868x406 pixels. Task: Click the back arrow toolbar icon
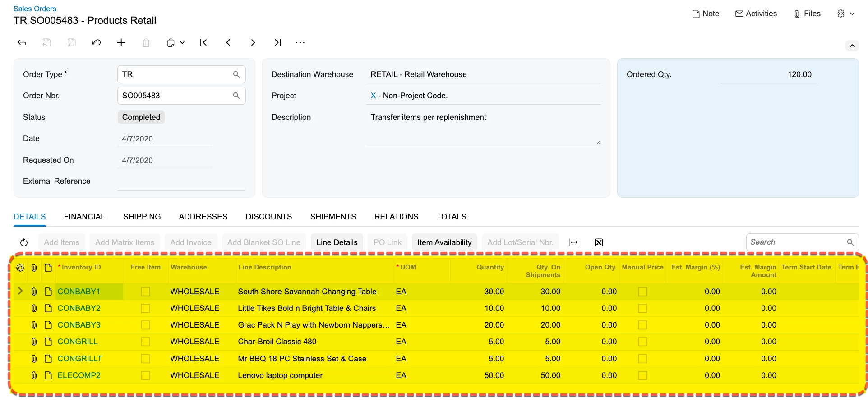click(22, 43)
